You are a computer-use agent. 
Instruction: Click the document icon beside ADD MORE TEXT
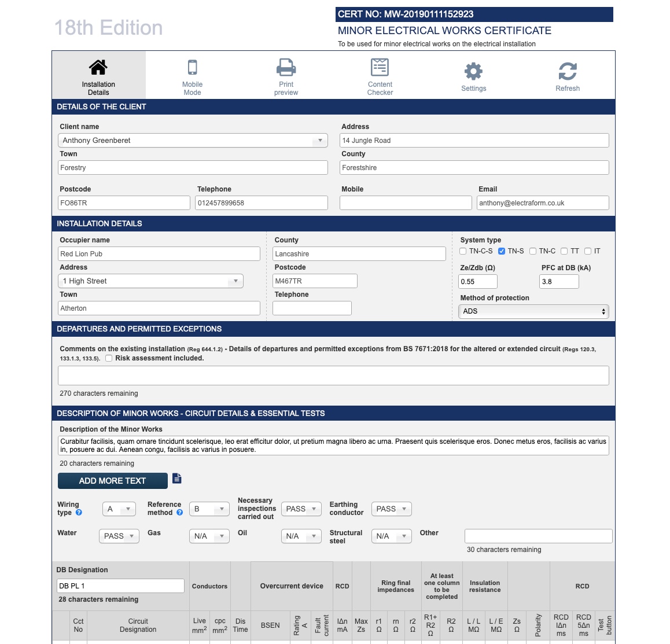(x=177, y=478)
